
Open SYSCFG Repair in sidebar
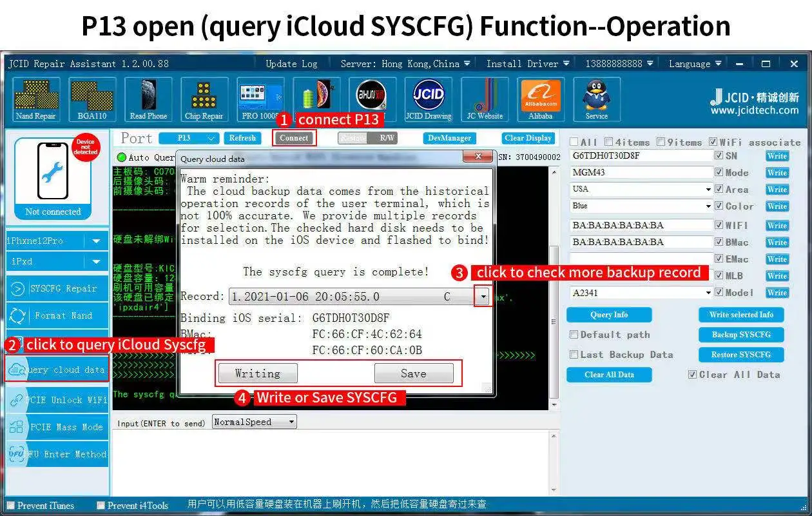click(57, 289)
